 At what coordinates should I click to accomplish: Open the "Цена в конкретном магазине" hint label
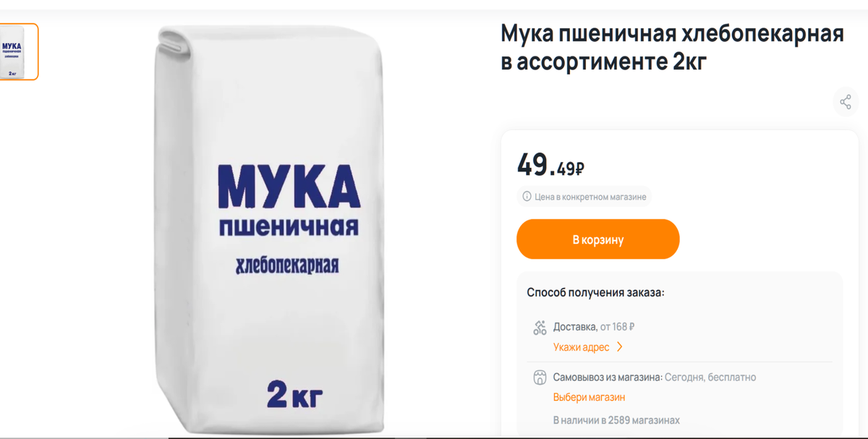pos(590,197)
